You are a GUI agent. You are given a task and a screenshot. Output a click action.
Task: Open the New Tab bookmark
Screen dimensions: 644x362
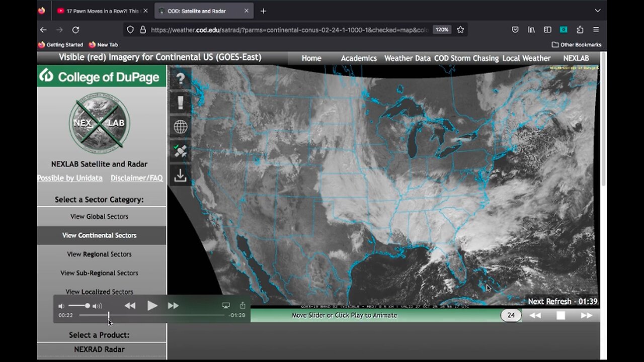(103, 45)
